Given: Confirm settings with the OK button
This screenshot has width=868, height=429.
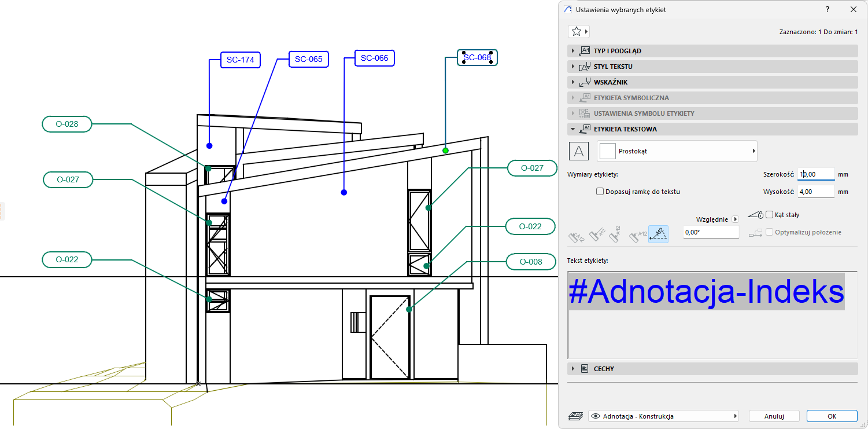Looking at the screenshot, I should click(x=832, y=416).
